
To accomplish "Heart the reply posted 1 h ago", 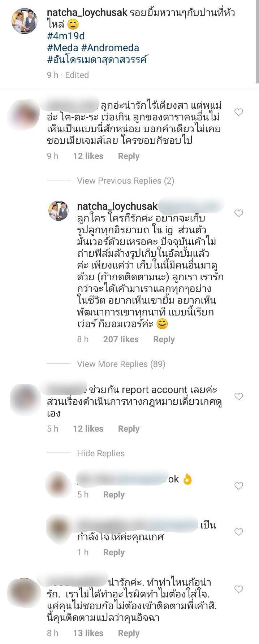I will (238, 532).
